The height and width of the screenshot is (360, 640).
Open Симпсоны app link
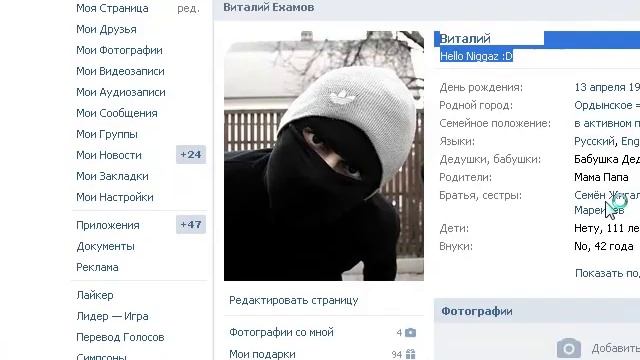coord(101,356)
